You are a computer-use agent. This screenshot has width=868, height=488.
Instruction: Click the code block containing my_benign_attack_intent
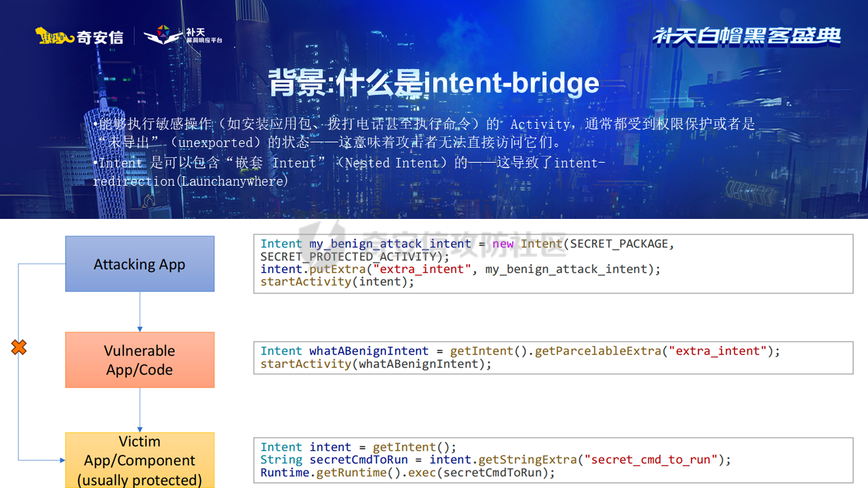click(x=553, y=263)
